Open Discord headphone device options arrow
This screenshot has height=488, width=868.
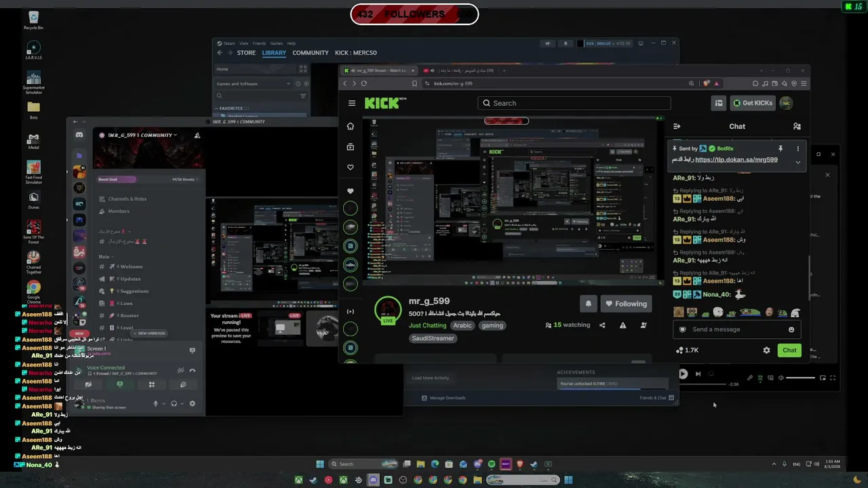182,403
